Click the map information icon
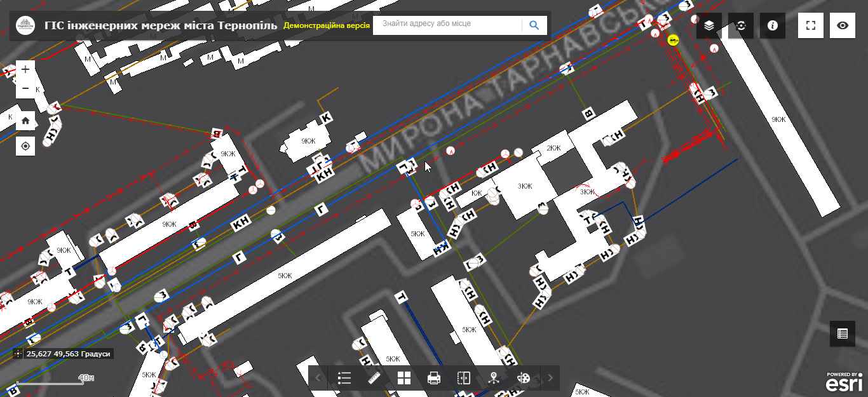Screen dimensions: 868x397 773,25
